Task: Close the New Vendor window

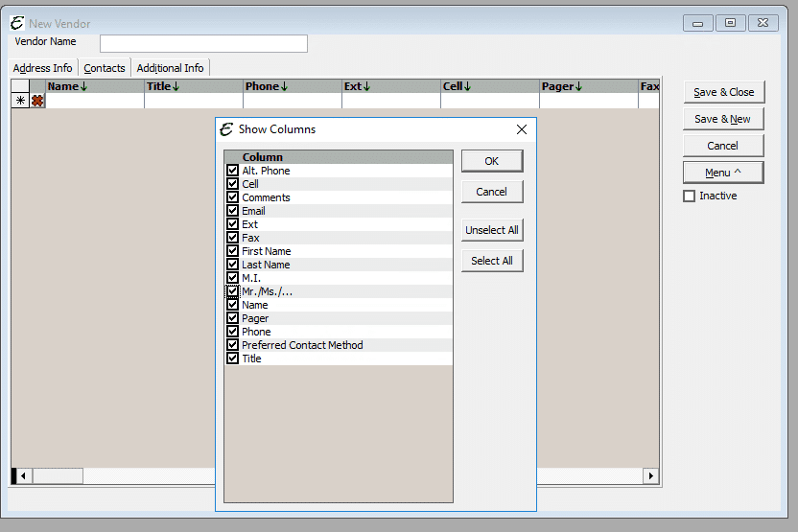Action: click(x=763, y=23)
